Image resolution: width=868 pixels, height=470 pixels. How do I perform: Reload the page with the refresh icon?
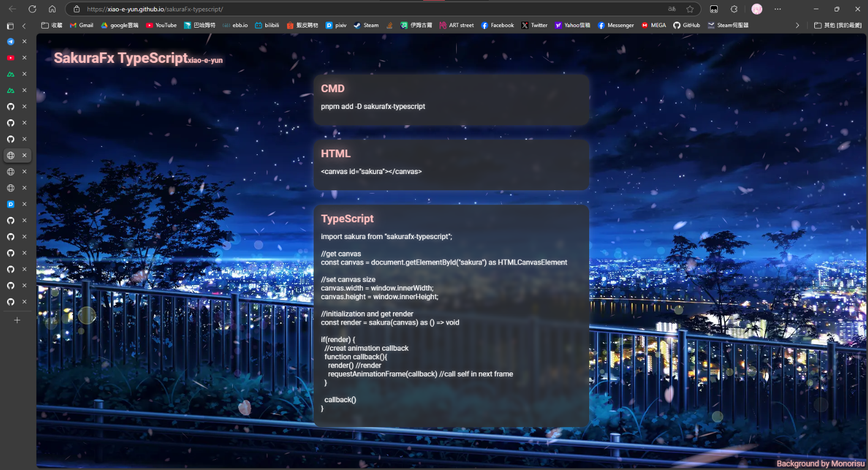click(x=32, y=9)
